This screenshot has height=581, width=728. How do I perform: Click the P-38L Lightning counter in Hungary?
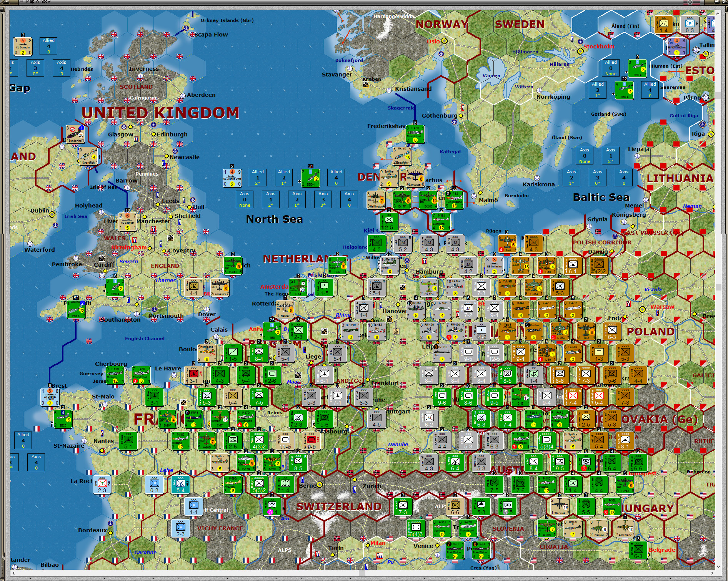[x=612, y=506]
